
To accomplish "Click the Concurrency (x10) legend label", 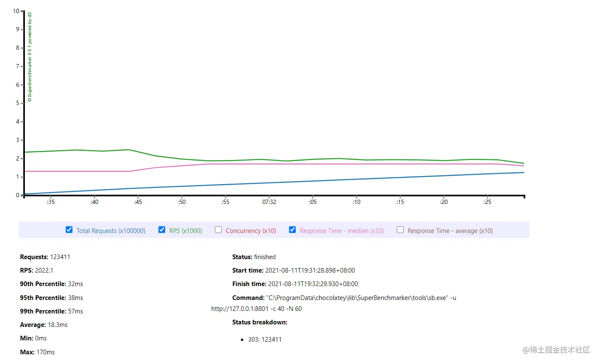I will pyautogui.click(x=251, y=231).
